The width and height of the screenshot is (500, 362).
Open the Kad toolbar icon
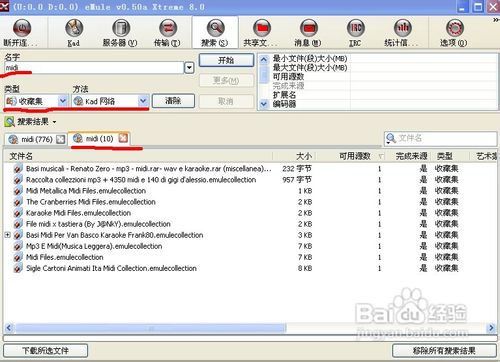tap(74, 32)
